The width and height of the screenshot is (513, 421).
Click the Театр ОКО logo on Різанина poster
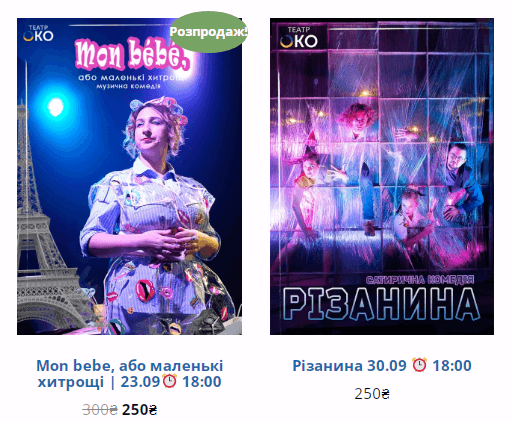point(299,37)
